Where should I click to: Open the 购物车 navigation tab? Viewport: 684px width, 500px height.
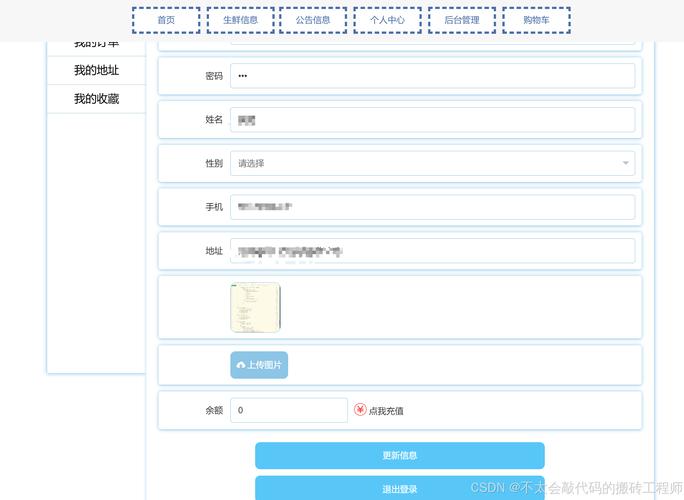[x=537, y=20]
